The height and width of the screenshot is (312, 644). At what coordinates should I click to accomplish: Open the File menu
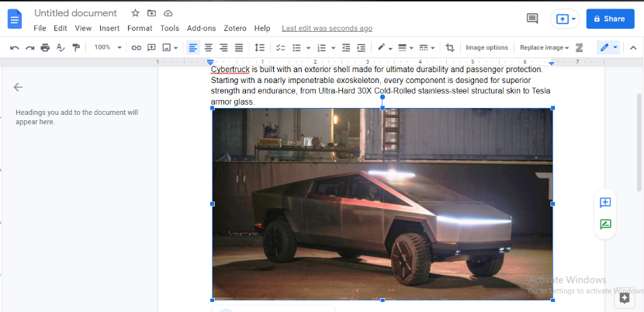40,29
